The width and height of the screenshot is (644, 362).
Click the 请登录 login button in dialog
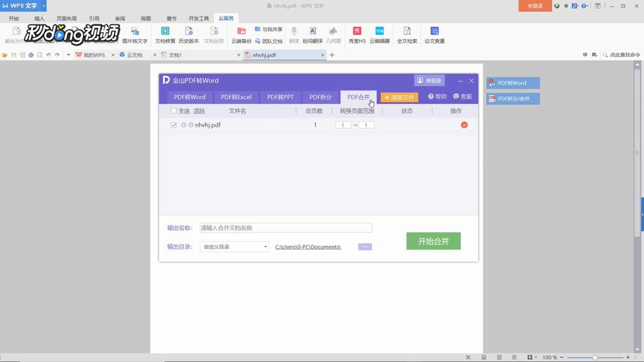[429, 81]
